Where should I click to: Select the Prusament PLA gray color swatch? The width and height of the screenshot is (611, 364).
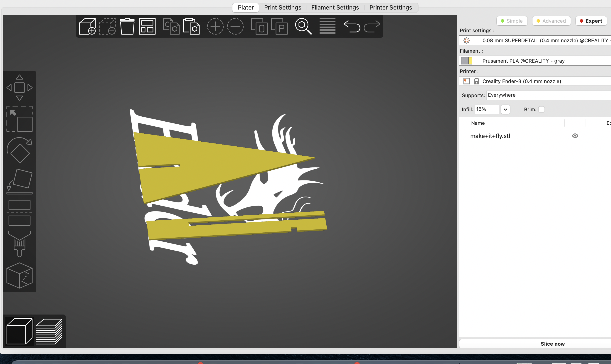466,61
